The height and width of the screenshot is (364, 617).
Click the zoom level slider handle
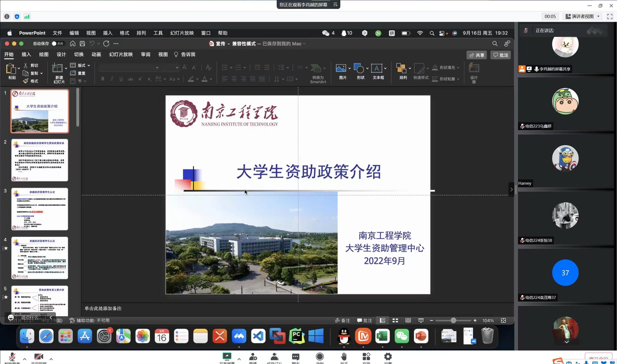(453, 321)
